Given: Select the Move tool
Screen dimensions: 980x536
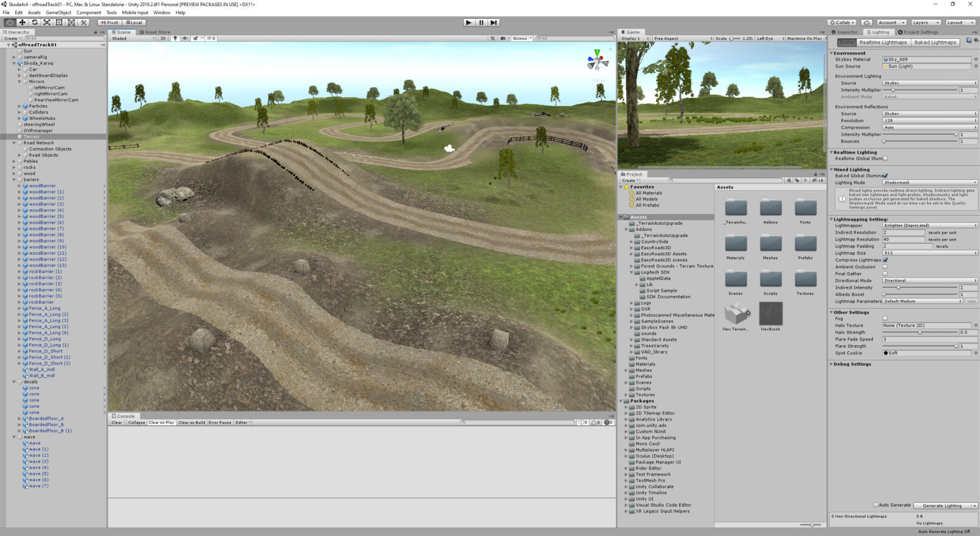Looking at the screenshot, I should pos(22,22).
